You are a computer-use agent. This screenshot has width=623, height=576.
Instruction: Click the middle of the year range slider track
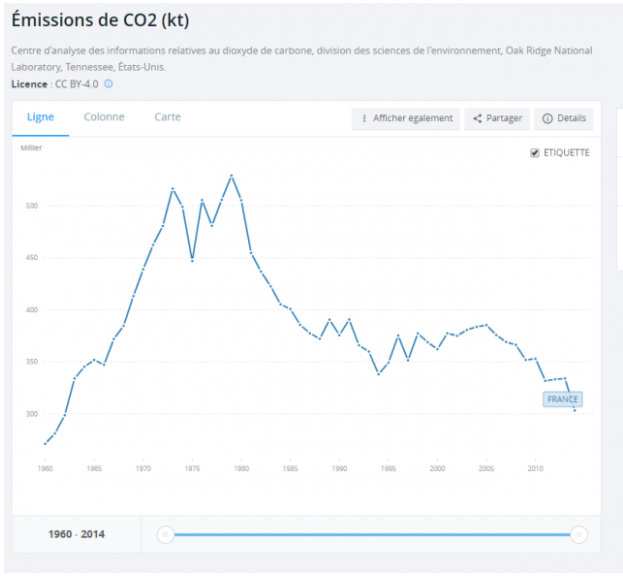click(372, 535)
